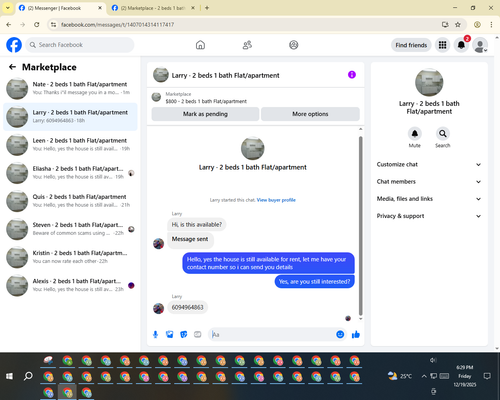Open Notifications bell icon
Viewport: 500px width, 400px height.
click(461, 45)
